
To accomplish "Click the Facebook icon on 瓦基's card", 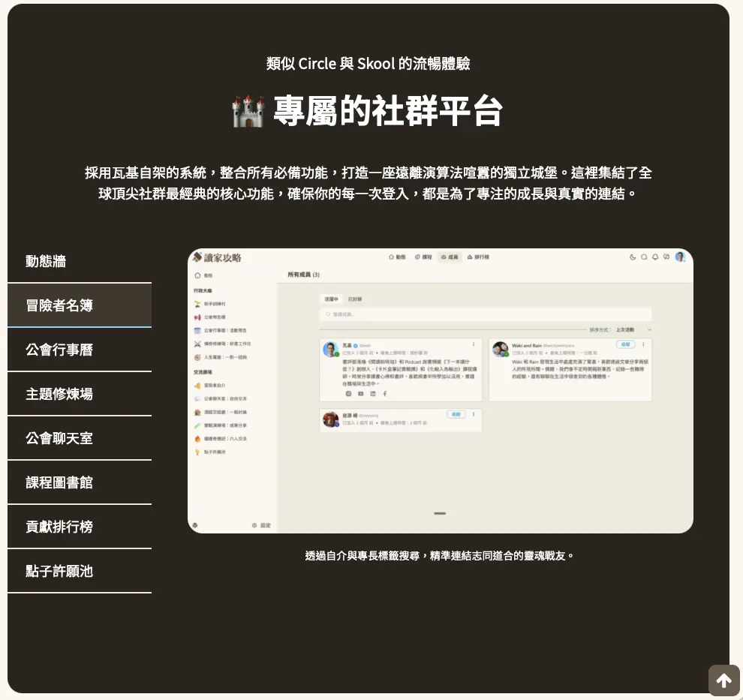I will [x=385, y=394].
